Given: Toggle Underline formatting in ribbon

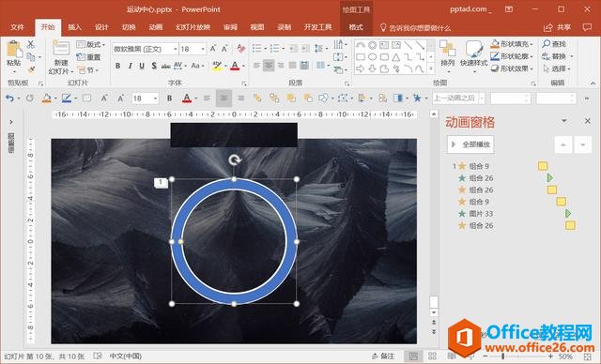Looking at the screenshot, I should 142,66.
